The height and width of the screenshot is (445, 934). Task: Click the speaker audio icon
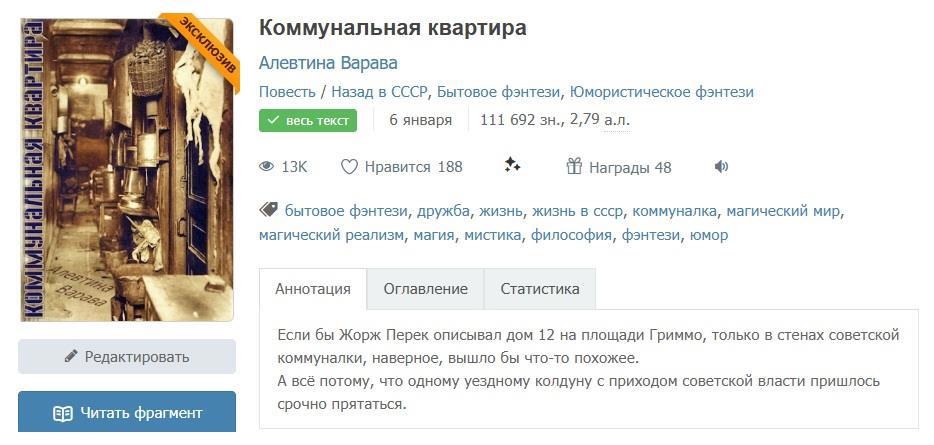tap(721, 167)
